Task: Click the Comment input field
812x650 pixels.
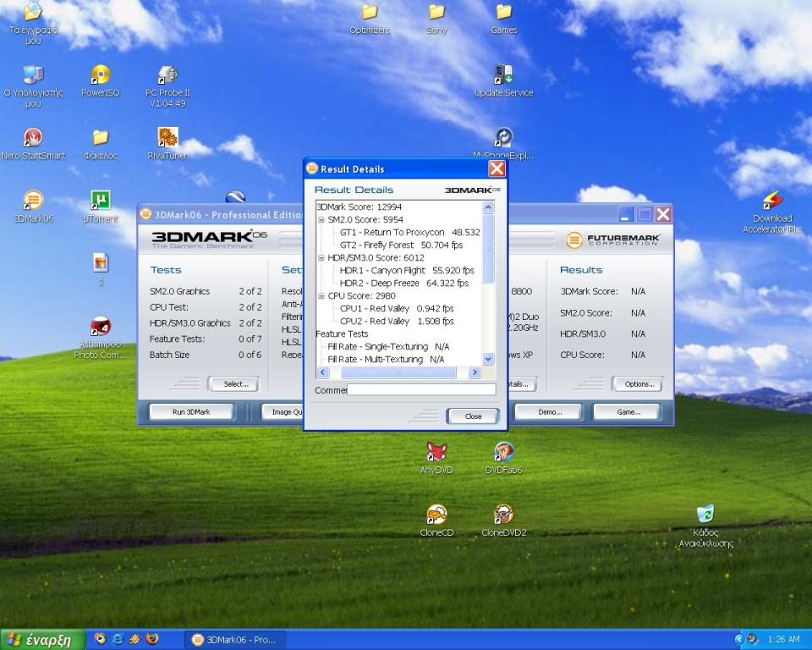Action: (x=421, y=390)
